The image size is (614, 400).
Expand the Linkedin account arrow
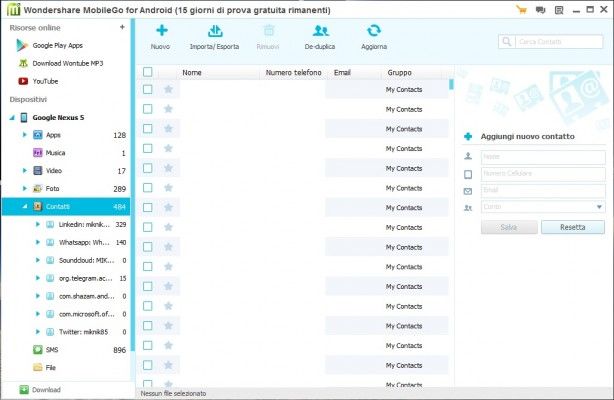click(x=38, y=224)
